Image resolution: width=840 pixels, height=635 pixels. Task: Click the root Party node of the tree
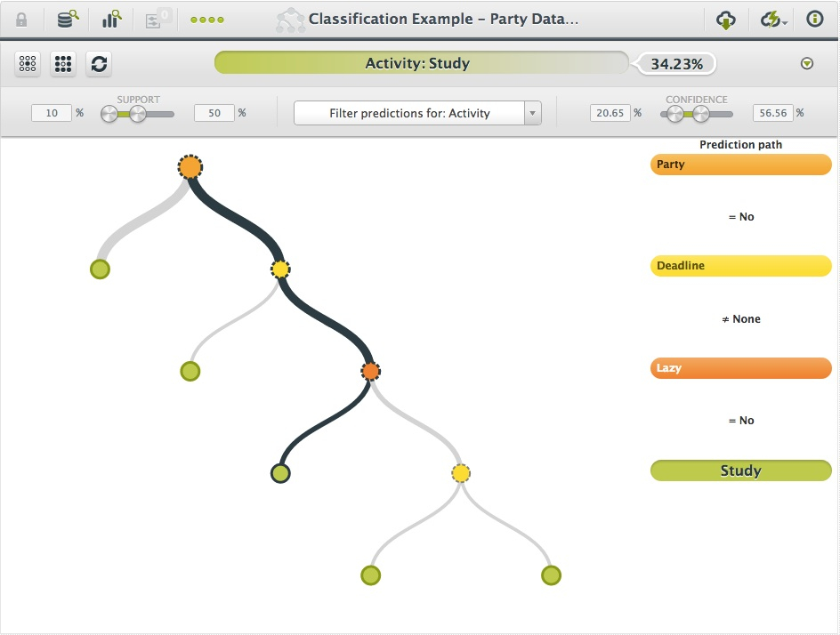coord(190,167)
